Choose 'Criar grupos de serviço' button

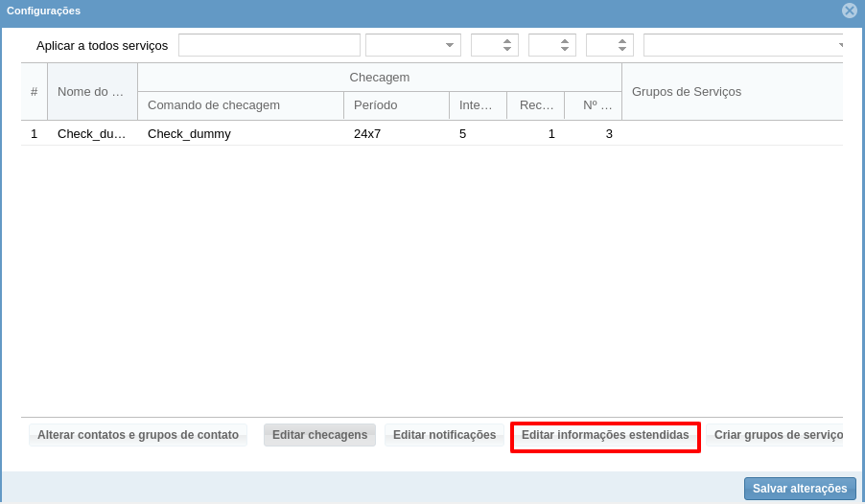[x=777, y=435]
